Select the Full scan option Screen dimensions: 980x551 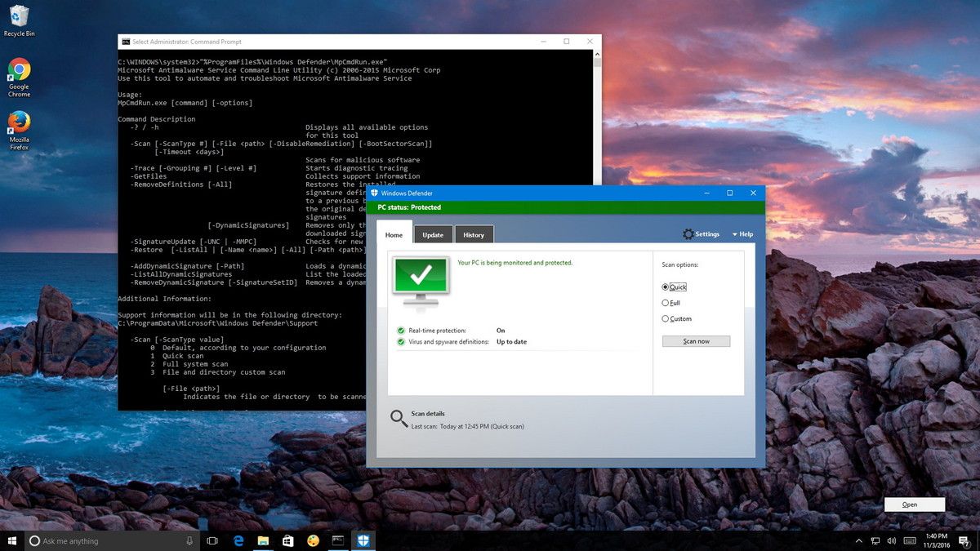pyautogui.click(x=671, y=303)
